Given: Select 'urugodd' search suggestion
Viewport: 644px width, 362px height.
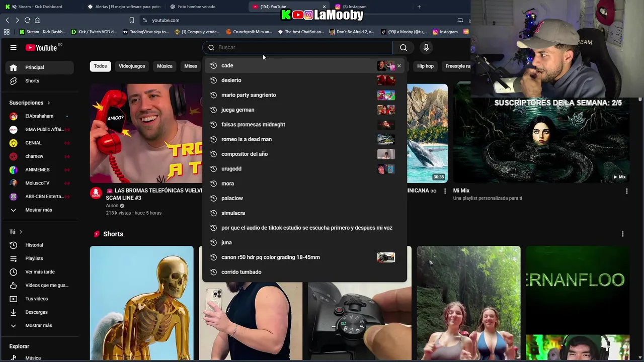Looking at the screenshot, I should click(305, 169).
